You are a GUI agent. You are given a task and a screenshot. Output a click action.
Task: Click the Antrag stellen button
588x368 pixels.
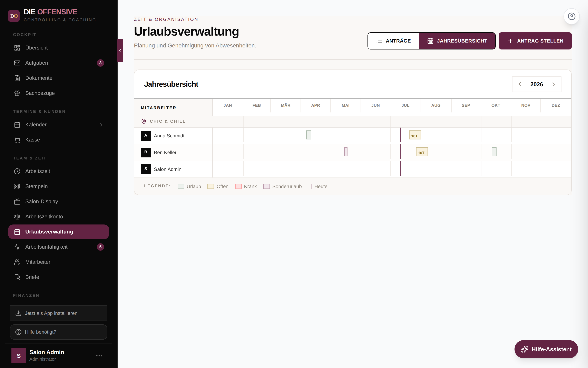pyautogui.click(x=535, y=41)
